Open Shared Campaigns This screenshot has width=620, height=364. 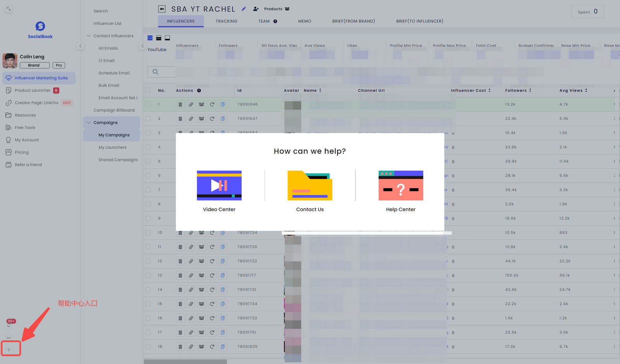pyautogui.click(x=118, y=160)
